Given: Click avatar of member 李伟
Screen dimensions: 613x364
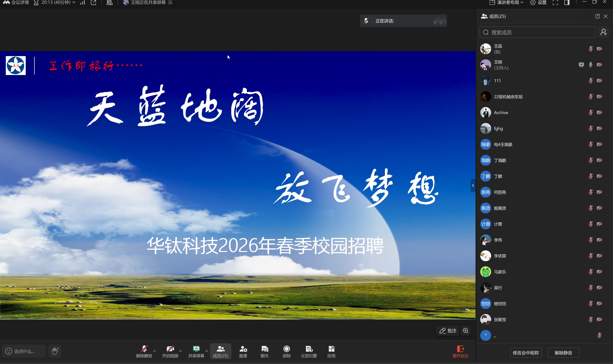Looking at the screenshot, I should pyautogui.click(x=485, y=240).
